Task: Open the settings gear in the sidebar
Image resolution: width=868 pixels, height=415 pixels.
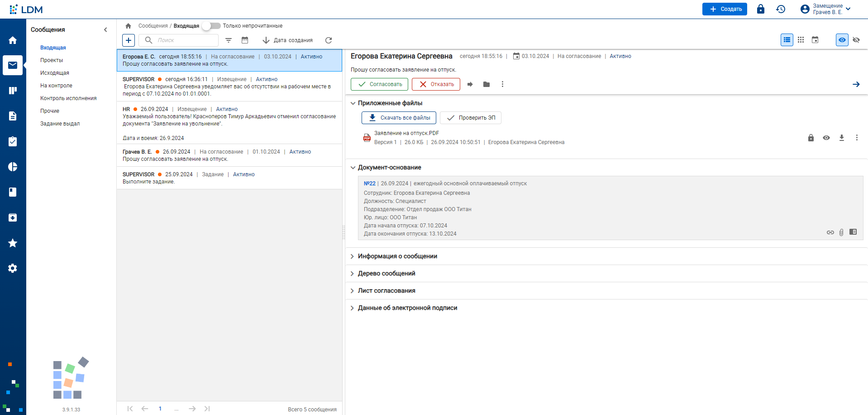Action: point(12,268)
